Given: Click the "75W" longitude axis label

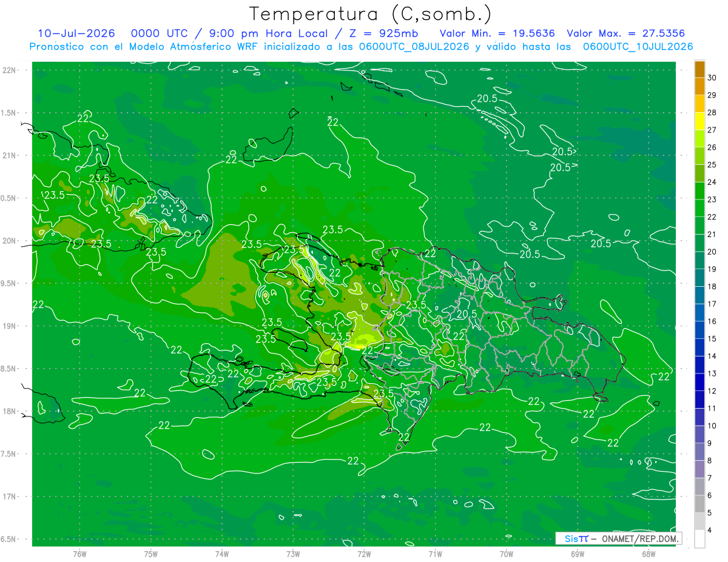Looking at the screenshot, I should (x=151, y=554).
